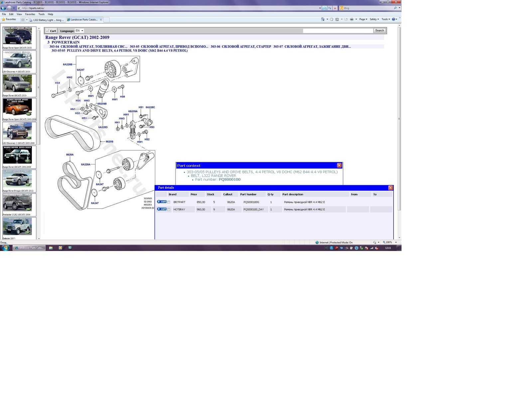Click the Landrover Parts Catalog taskbar button

coord(29,248)
